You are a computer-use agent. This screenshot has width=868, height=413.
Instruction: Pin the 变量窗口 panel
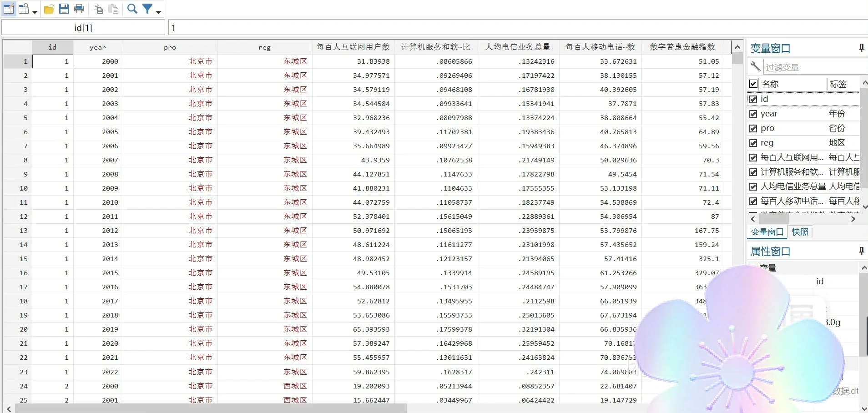pos(861,48)
